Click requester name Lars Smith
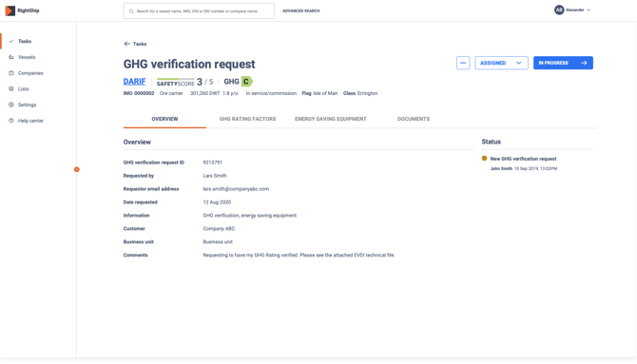The width and height of the screenshot is (637, 364). click(215, 176)
